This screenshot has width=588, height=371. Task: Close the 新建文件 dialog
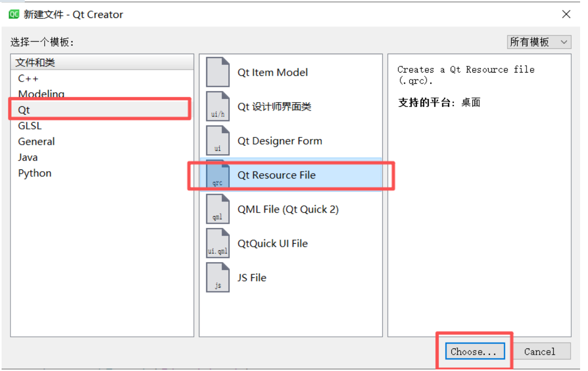click(566, 14)
